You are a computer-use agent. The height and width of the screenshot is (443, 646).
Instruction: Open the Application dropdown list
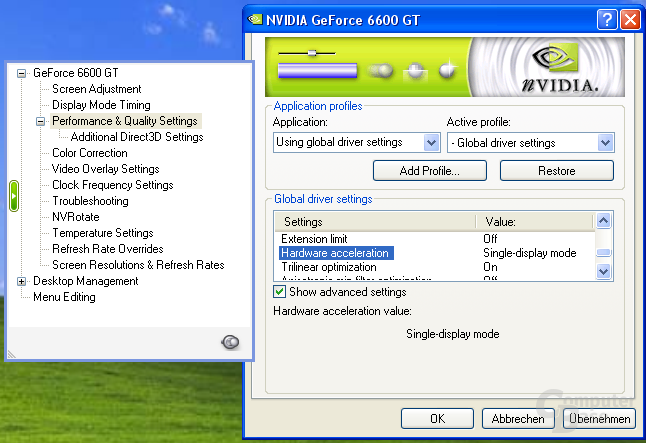pyautogui.click(x=431, y=143)
